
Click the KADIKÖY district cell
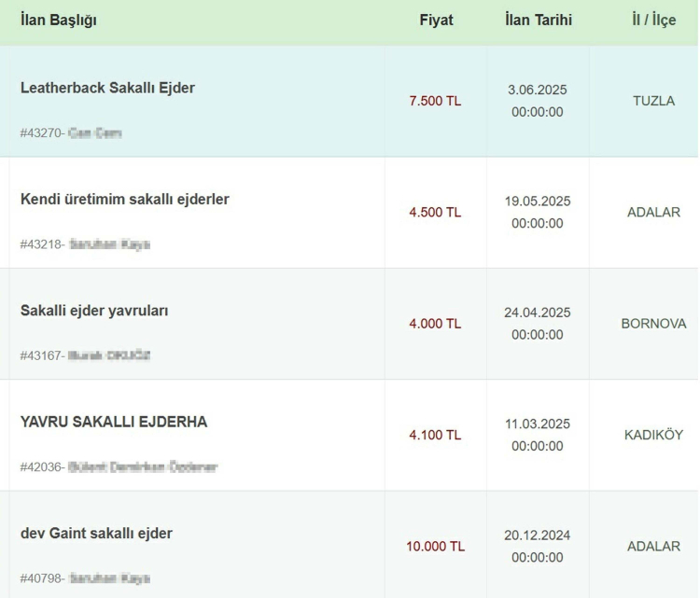click(x=653, y=435)
